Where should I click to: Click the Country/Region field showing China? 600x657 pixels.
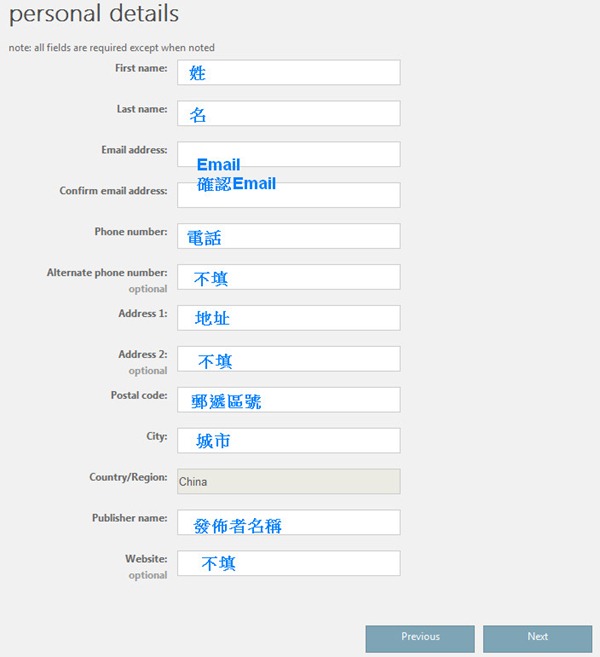pos(288,481)
